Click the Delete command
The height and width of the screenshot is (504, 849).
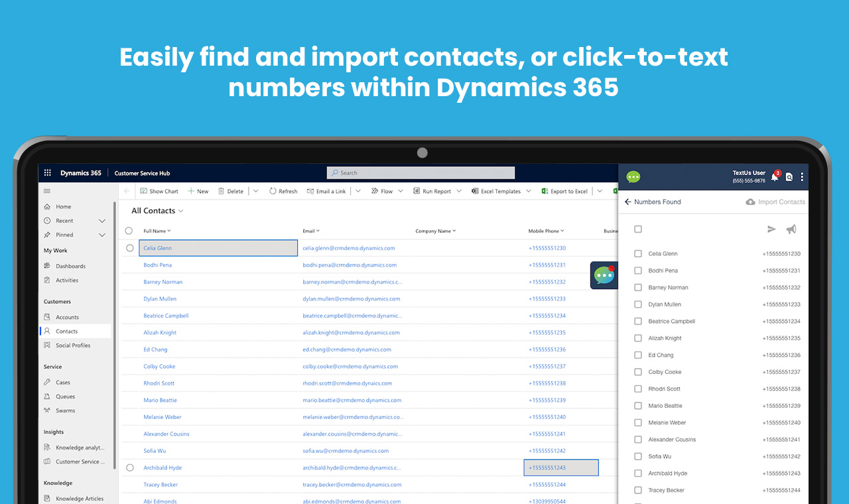(x=231, y=191)
